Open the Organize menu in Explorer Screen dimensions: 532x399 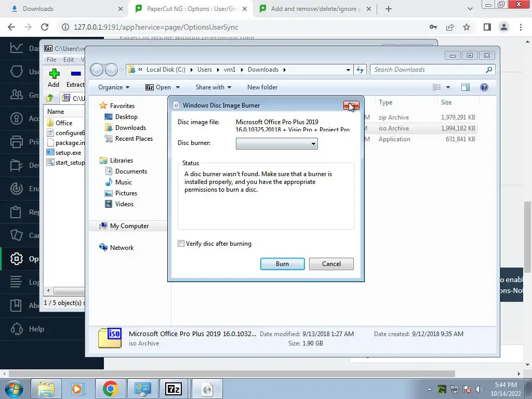pyautogui.click(x=114, y=87)
